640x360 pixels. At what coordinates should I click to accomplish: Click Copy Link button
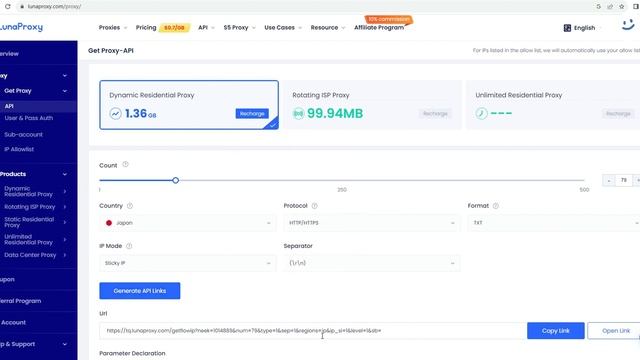pyautogui.click(x=556, y=331)
